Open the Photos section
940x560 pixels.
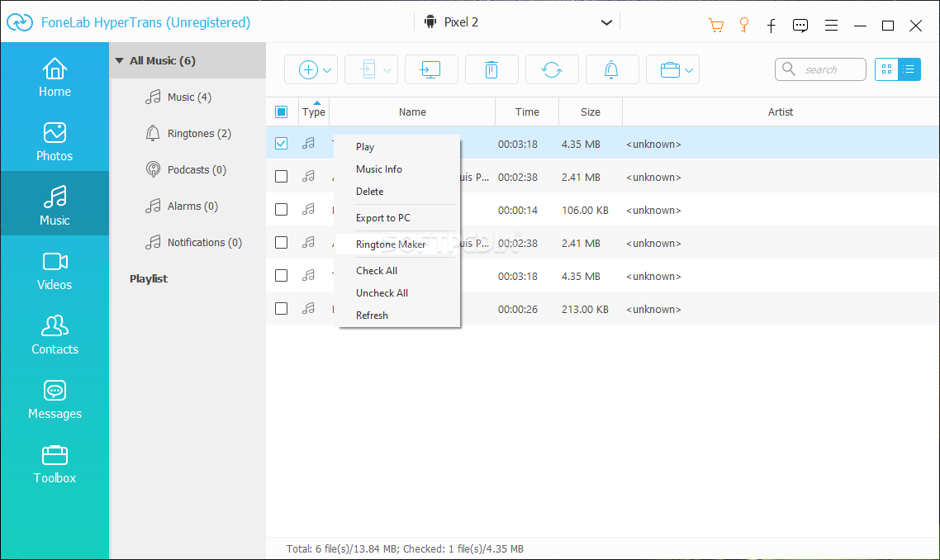55,142
